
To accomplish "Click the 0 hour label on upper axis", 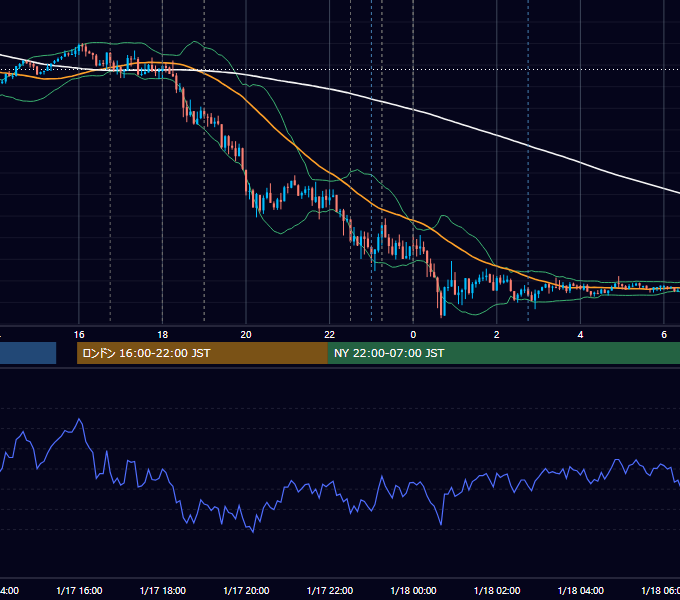I will click(x=413, y=335).
